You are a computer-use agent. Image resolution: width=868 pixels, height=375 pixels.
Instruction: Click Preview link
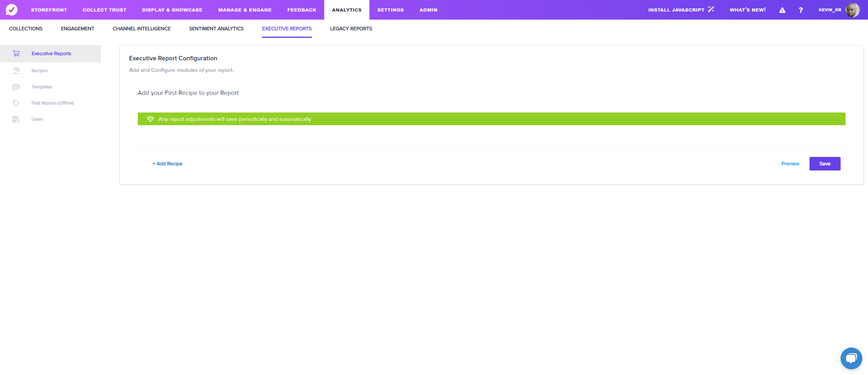pos(790,164)
